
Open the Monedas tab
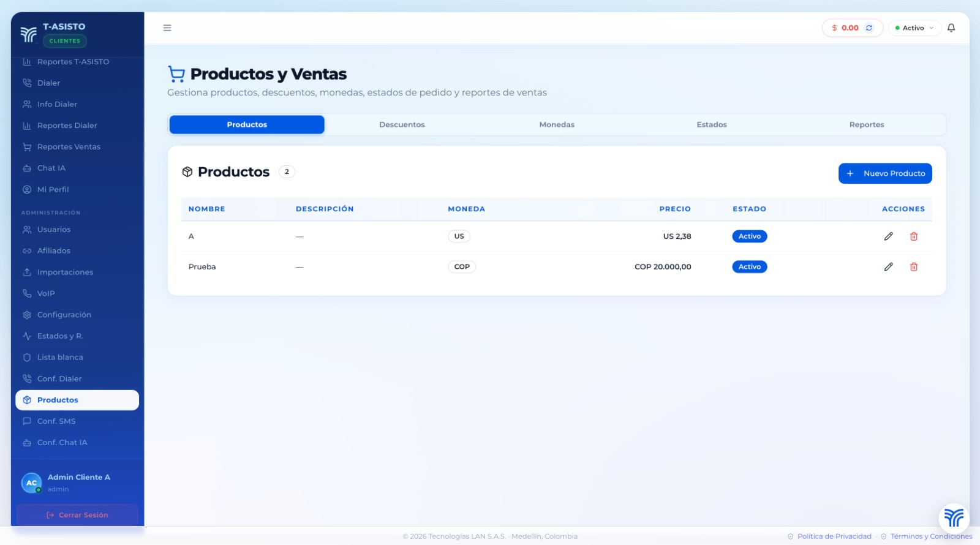(x=557, y=125)
